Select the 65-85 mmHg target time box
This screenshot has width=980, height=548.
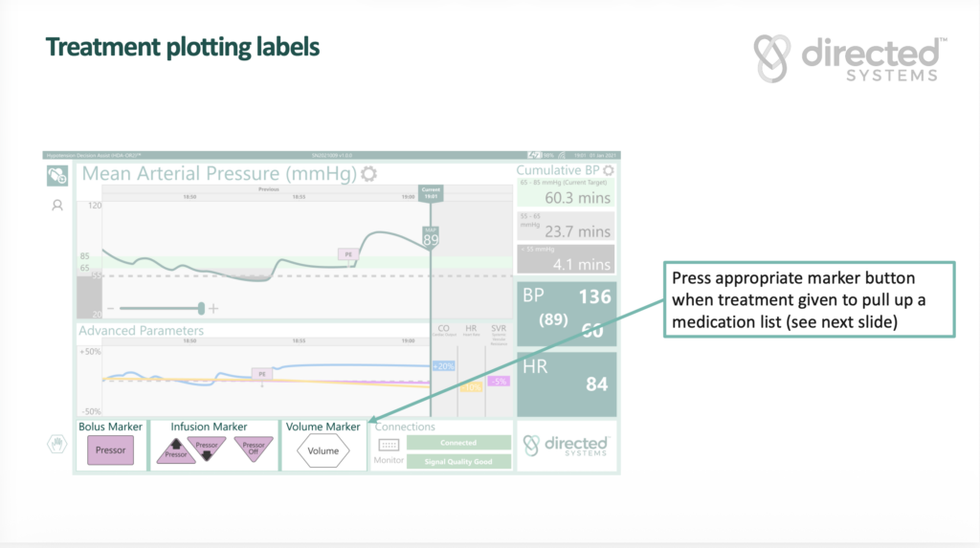[x=566, y=192]
